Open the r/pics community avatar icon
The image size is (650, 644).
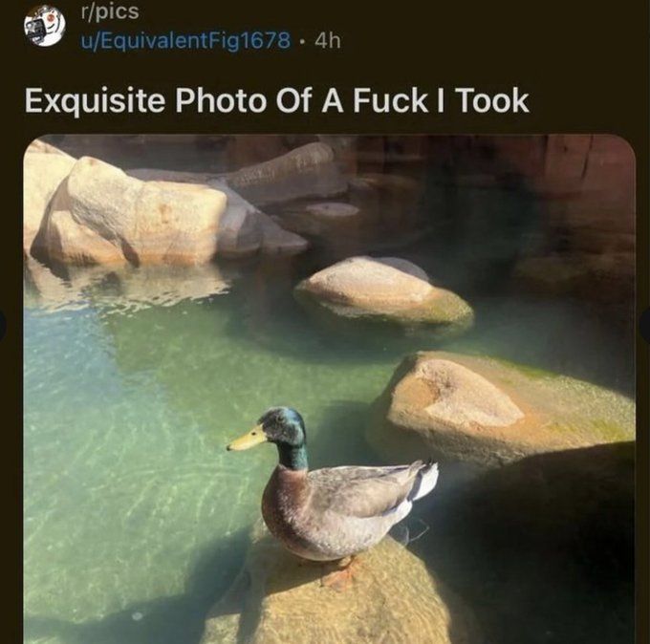point(44,26)
